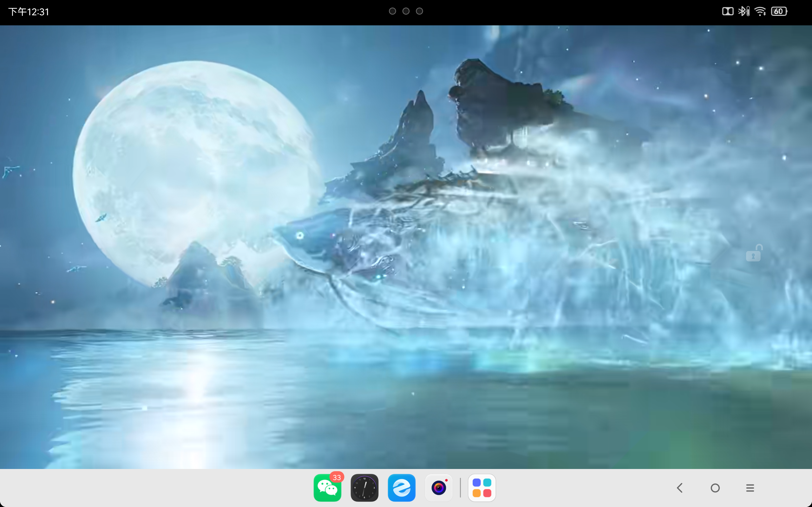Tap the 下午12:31 time display
812x507 pixels.
29,12
